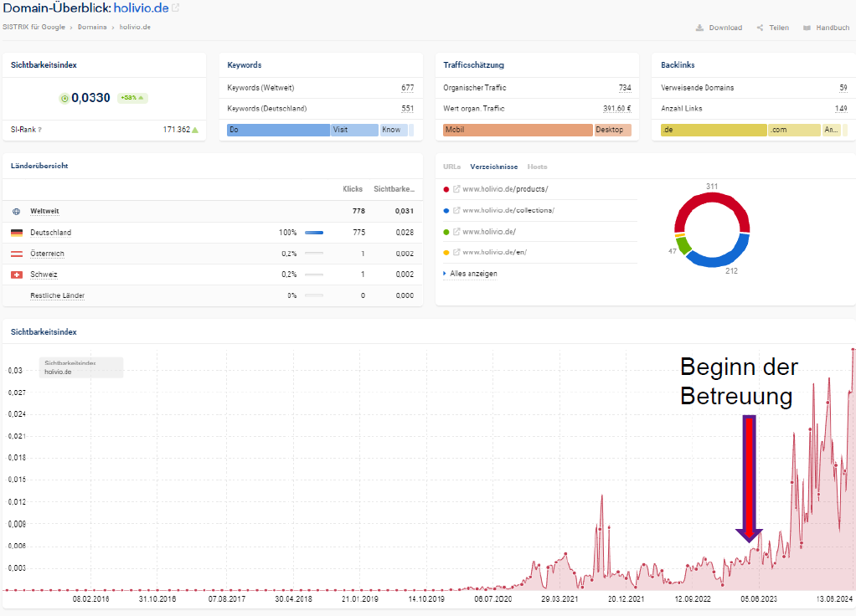856x616 pixels.
Task: Click the Download icon in top bar
Action: 699,28
